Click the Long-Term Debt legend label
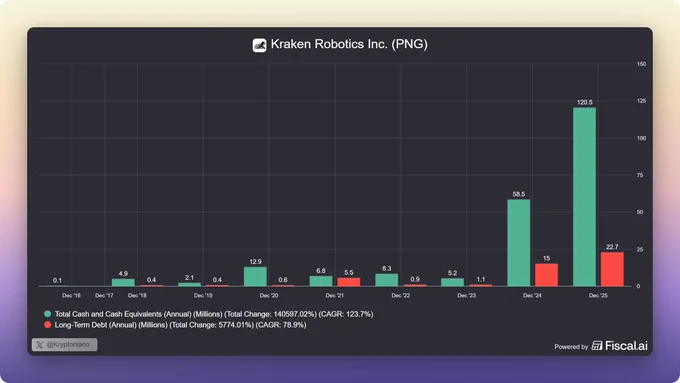Image resolution: width=680 pixels, height=383 pixels. (180, 325)
